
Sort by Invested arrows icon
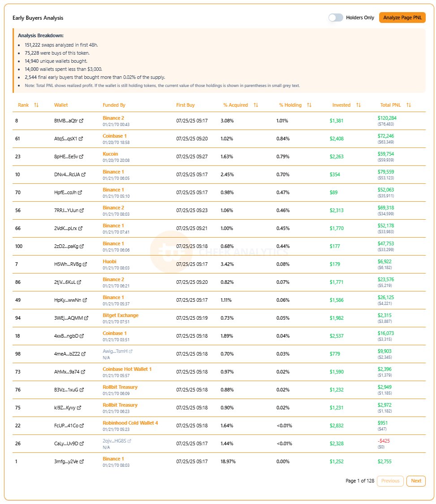(x=358, y=105)
